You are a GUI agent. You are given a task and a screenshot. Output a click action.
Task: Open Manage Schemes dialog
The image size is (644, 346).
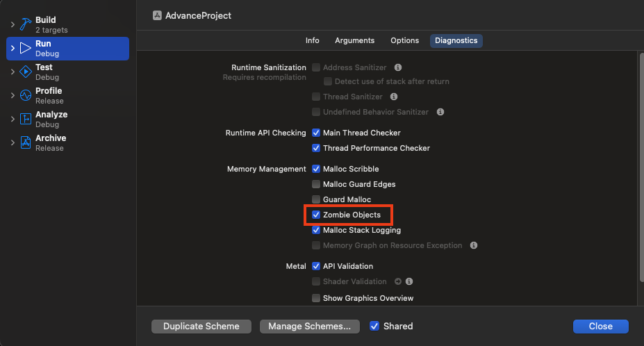click(x=310, y=327)
